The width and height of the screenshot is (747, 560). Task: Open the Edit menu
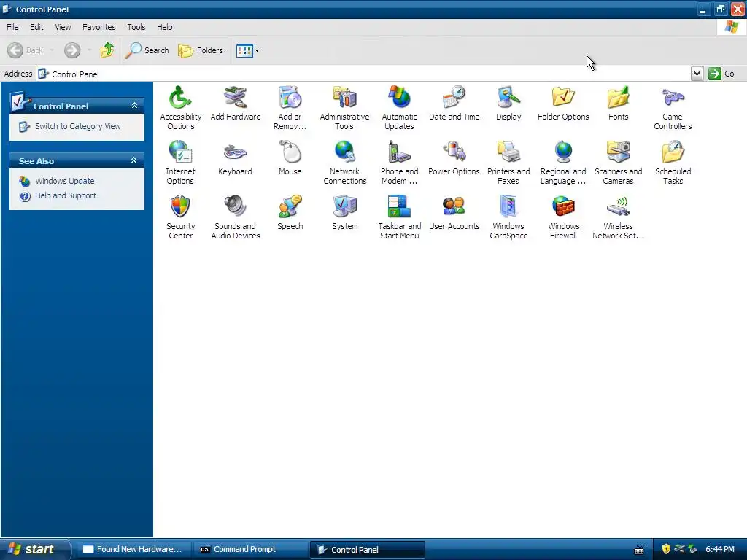click(x=36, y=27)
